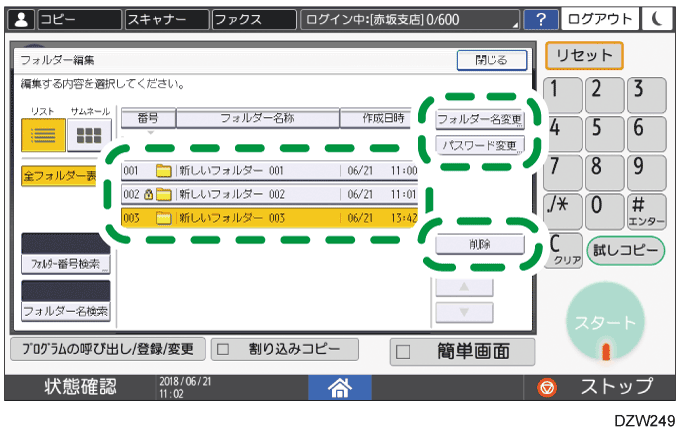679x431 pixels.
Task: Tap the ./* key
Action: (563, 211)
